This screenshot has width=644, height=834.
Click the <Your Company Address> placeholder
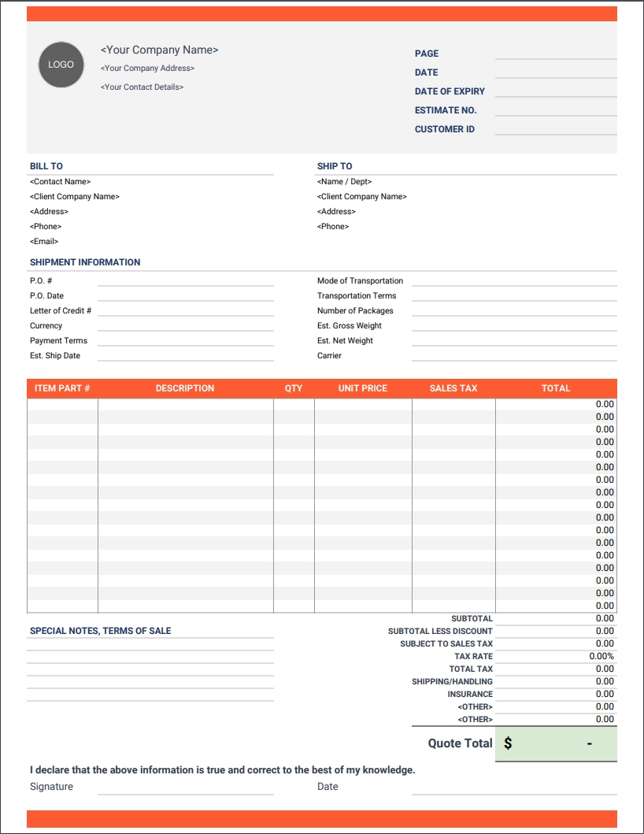(x=149, y=68)
